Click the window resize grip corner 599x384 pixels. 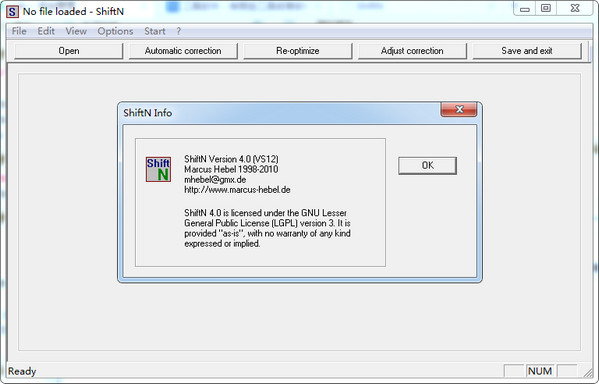pyautogui.click(x=587, y=372)
